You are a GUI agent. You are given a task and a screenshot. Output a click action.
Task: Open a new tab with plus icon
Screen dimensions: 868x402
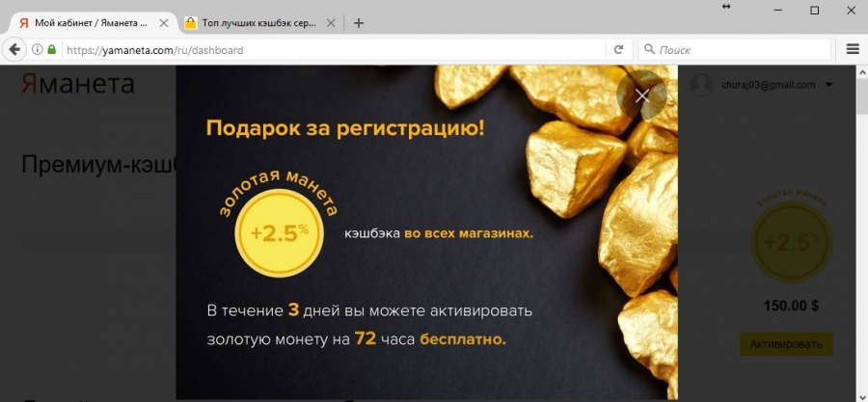pos(359,23)
